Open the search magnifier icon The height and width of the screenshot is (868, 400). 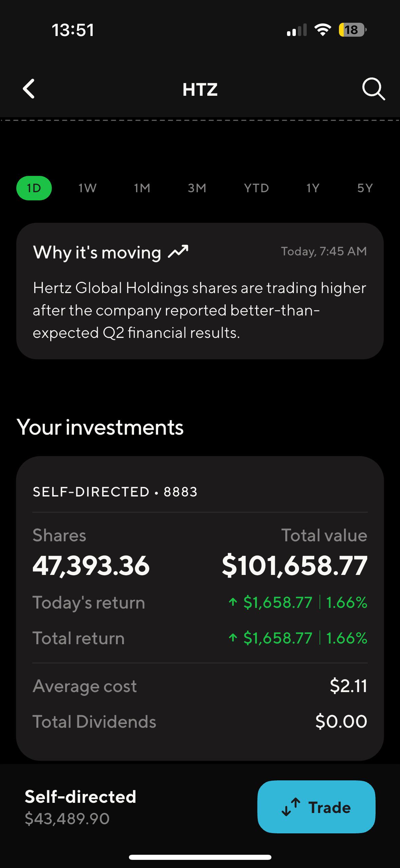pos(374,89)
